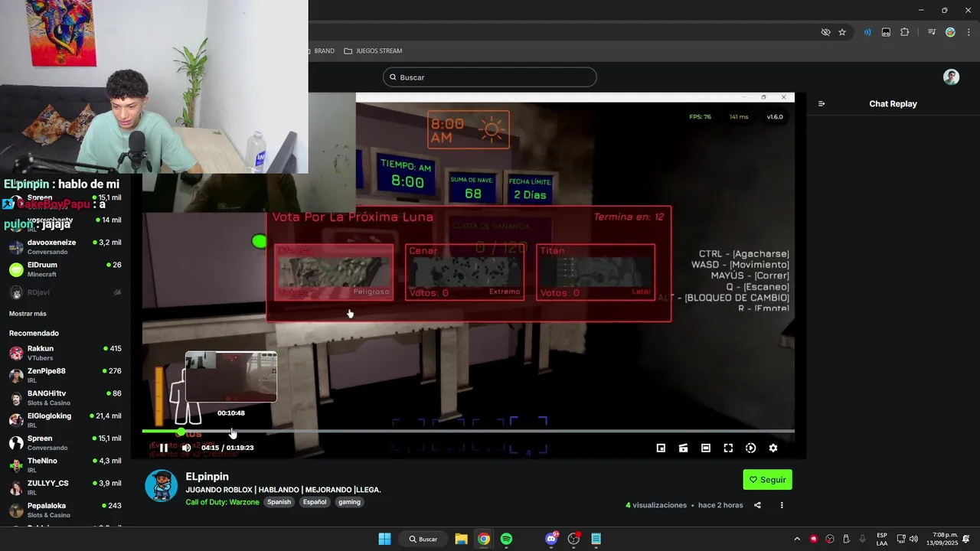
Task: Open the robot-face browser extension
Action: coord(886,32)
